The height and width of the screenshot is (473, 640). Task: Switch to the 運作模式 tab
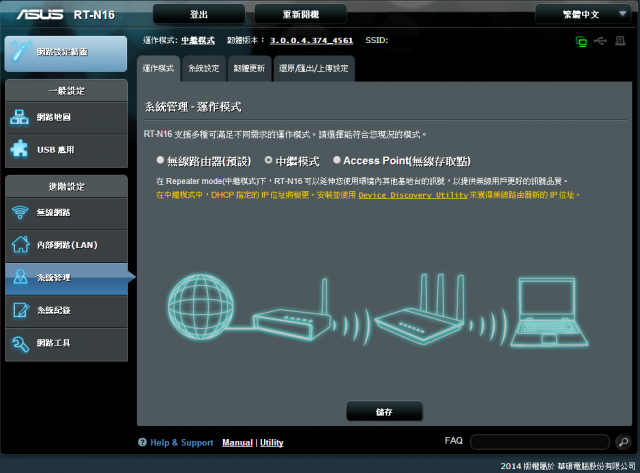point(158,69)
